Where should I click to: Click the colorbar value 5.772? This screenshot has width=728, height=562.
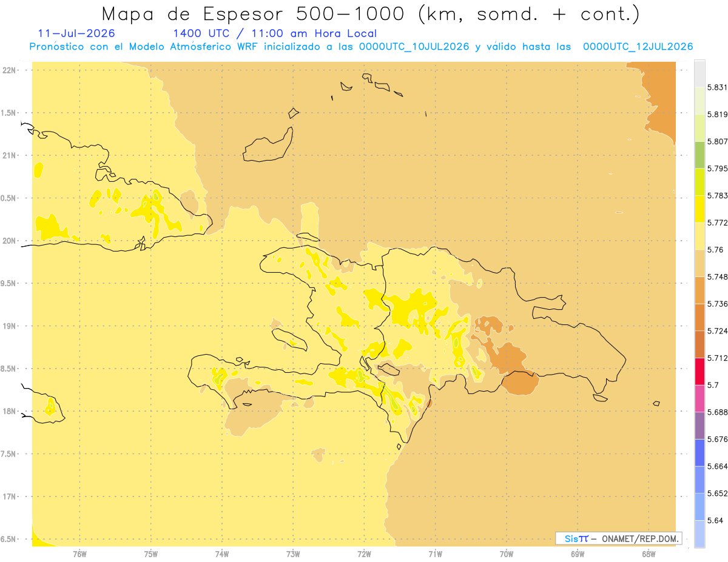pyautogui.click(x=717, y=222)
